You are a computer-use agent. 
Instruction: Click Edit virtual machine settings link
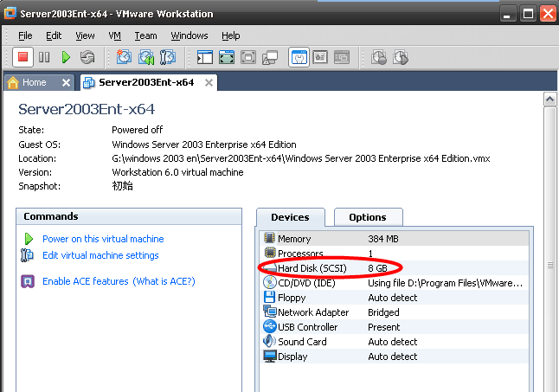[x=100, y=255]
